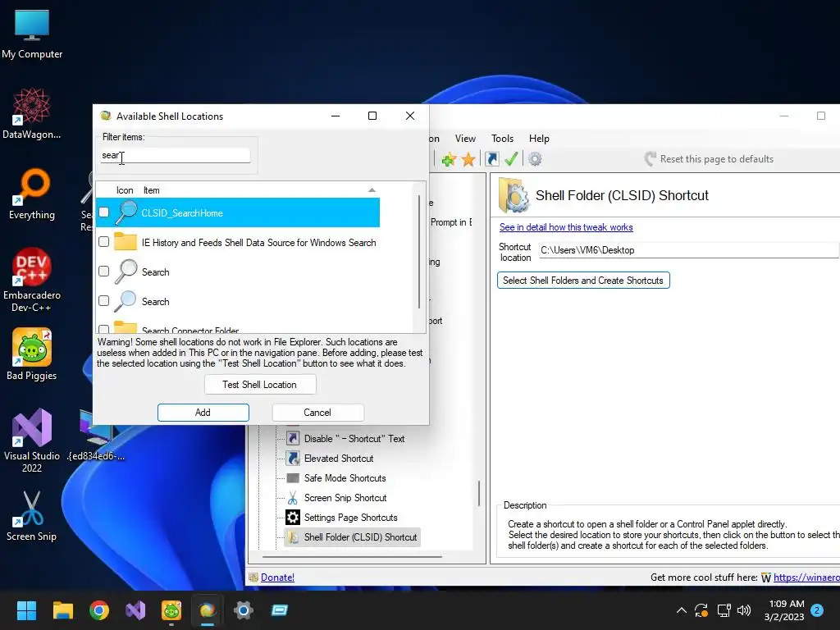Image resolution: width=840 pixels, height=630 pixels.
Task: Click the green plus bookmark toolbar icon
Action: pos(449,159)
